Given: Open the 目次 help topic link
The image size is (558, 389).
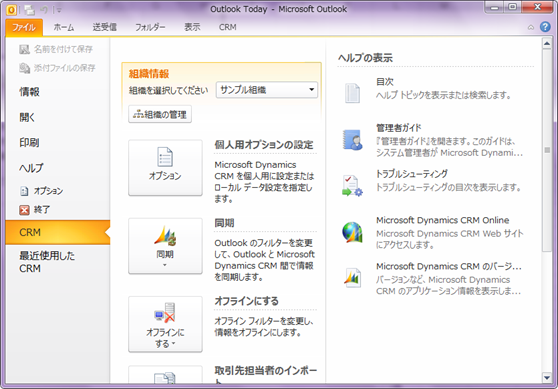Looking at the screenshot, I should coord(385,82).
